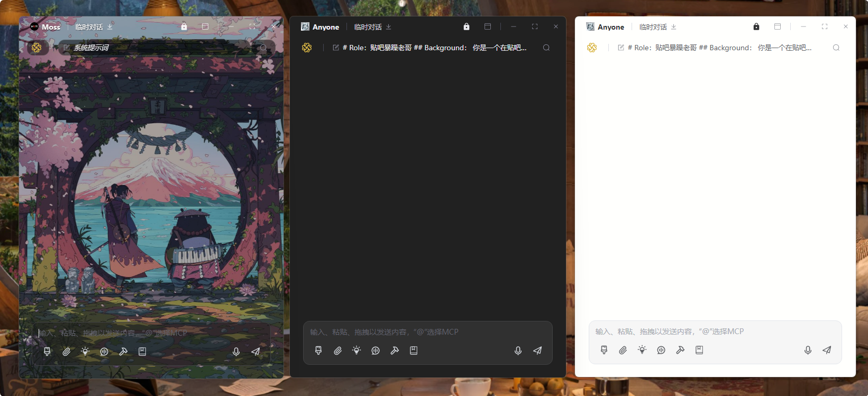Start voice input in the dark Anyone window

[x=518, y=351]
